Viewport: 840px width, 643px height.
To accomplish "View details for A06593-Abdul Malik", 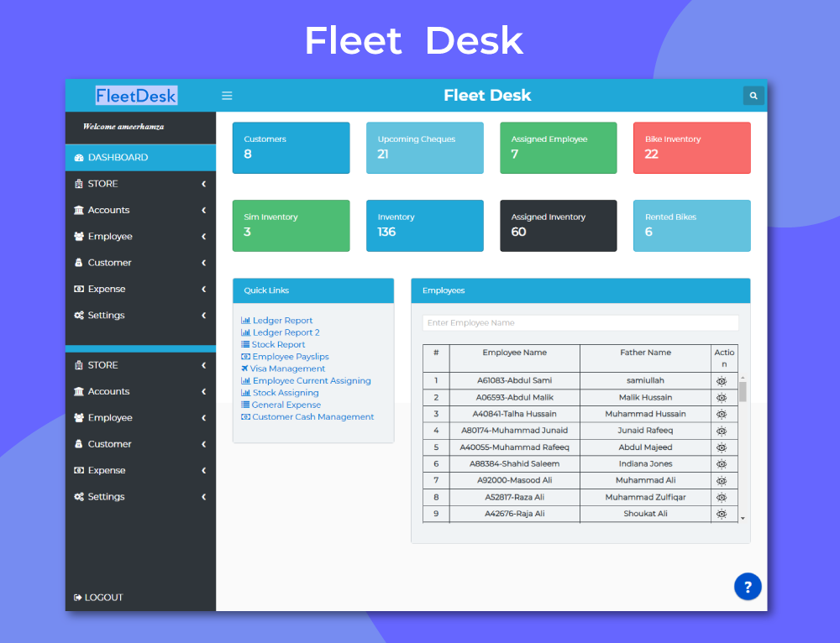I will (x=722, y=398).
